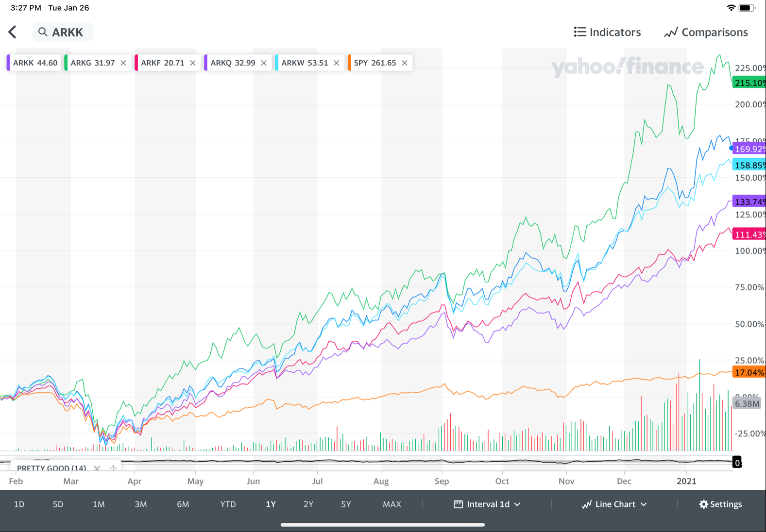Remove ARKW from the comparisons

pos(336,63)
